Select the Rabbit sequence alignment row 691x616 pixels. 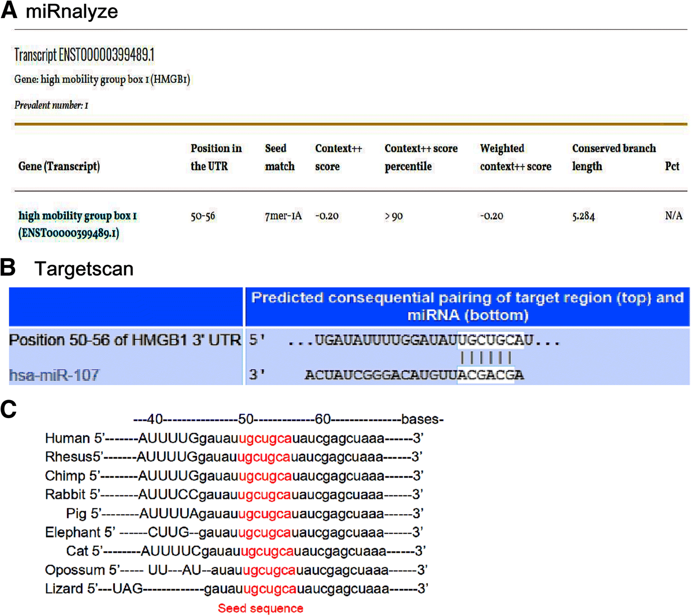coord(234,494)
